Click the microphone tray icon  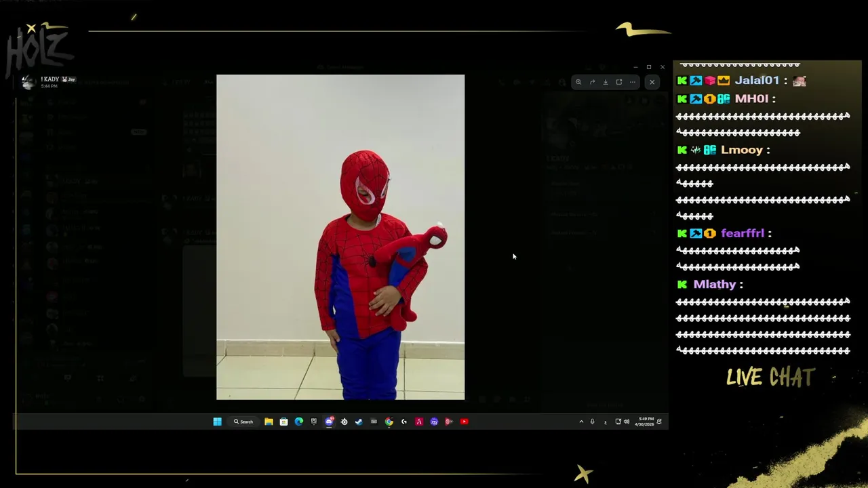[x=592, y=422]
